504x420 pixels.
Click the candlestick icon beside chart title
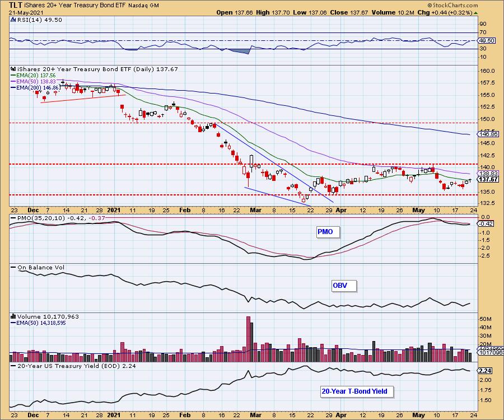point(13,69)
